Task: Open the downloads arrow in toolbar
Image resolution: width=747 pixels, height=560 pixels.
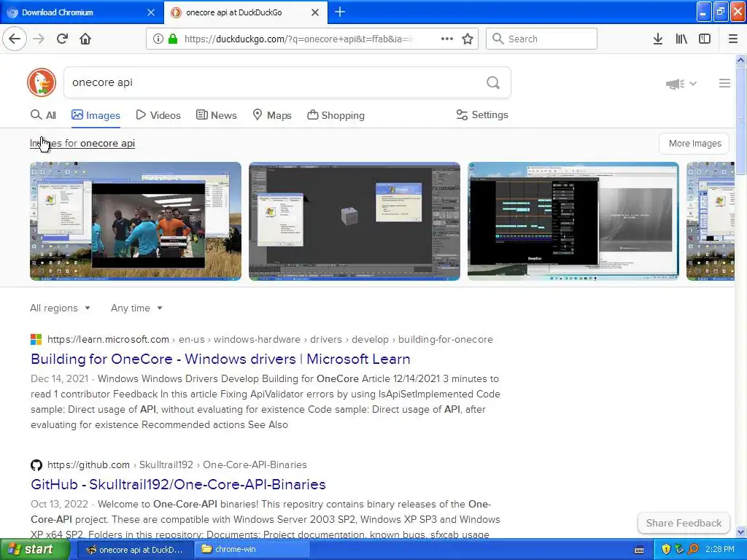Action: pyautogui.click(x=658, y=39)
